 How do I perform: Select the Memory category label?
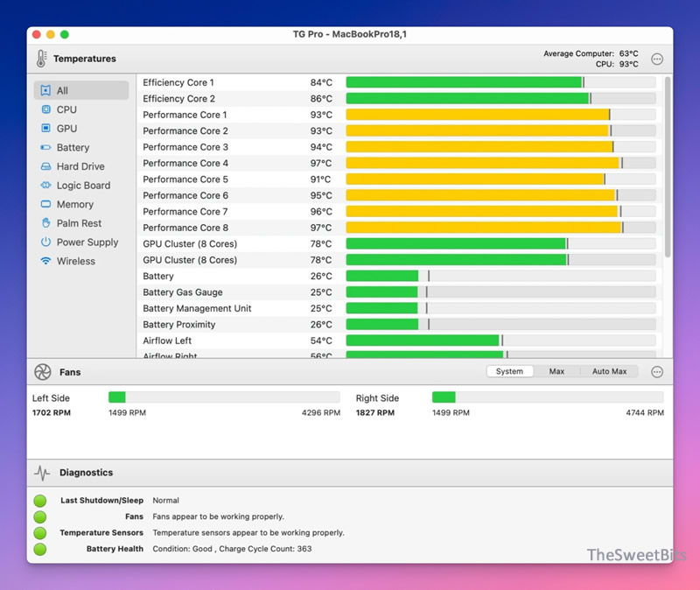point(75,205)
